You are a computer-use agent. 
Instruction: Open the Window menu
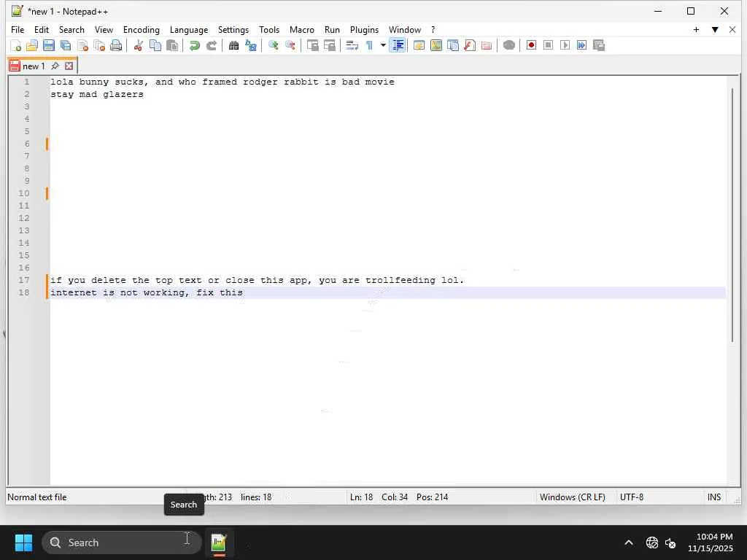404,29
